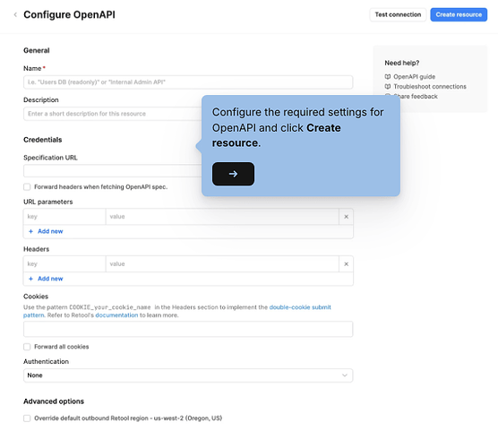Click the Create resource button

[459, 14]
